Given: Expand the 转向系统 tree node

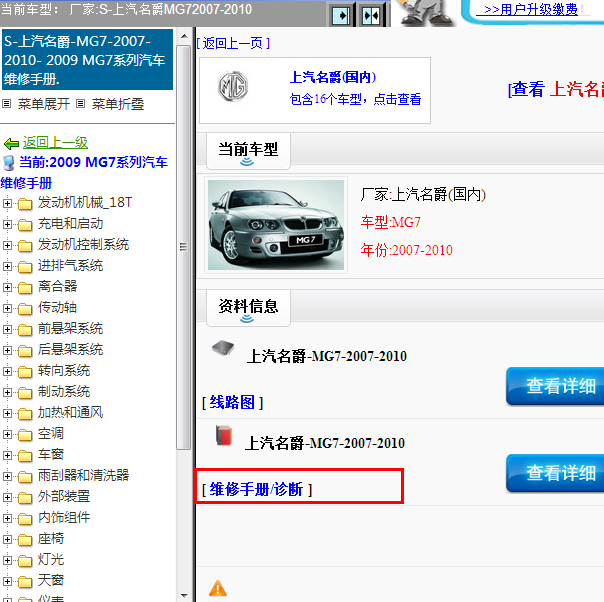Looking at the screenshot, I should tap(7, 371).
